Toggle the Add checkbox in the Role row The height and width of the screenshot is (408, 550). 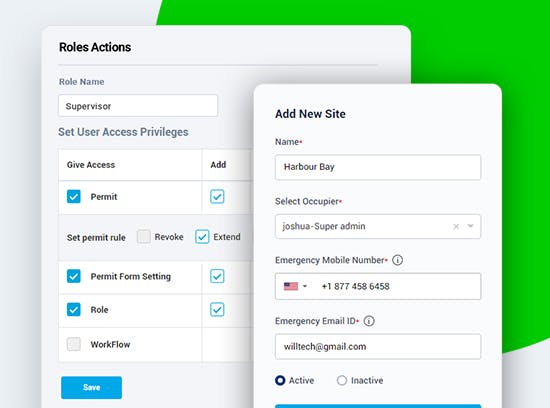pyautogui.click(x=217, y=310)
